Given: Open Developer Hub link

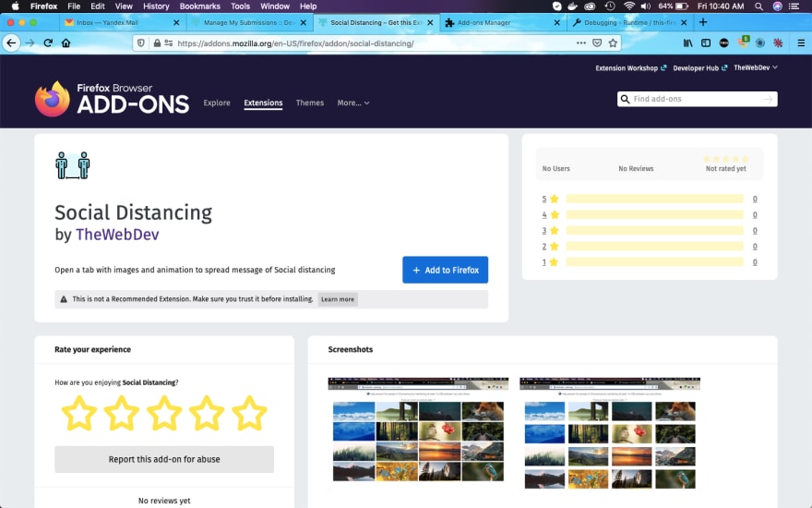Looking at the screenshot, I should 700,68.
